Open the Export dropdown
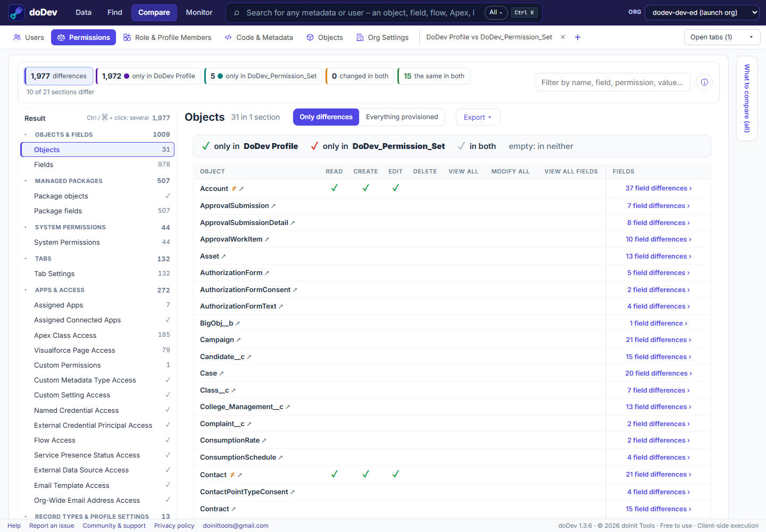766x532 pixels. [478, 117]
